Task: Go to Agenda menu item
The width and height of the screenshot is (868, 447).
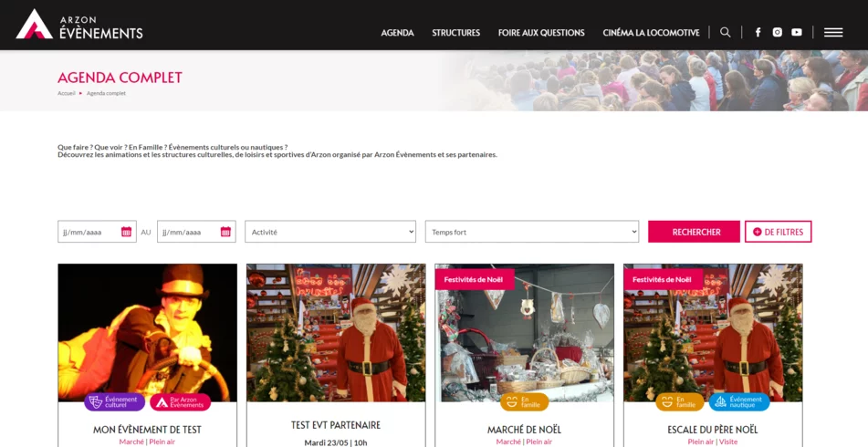Action: tap(397, 33)
